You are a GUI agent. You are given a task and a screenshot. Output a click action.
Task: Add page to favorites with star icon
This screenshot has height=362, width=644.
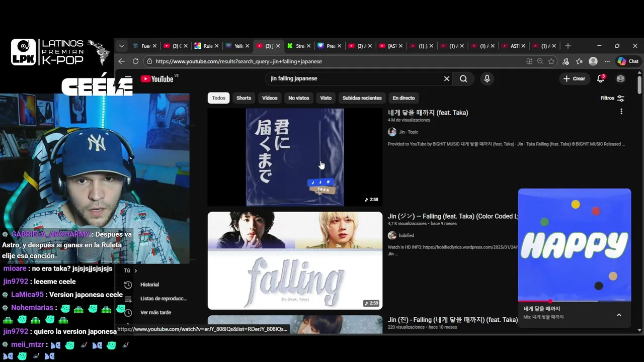tap(551, 61)
